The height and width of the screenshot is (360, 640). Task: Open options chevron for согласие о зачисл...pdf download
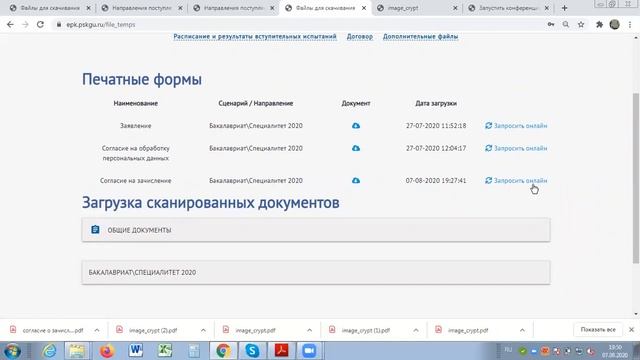pyautogui.click(x=97, y=330)
